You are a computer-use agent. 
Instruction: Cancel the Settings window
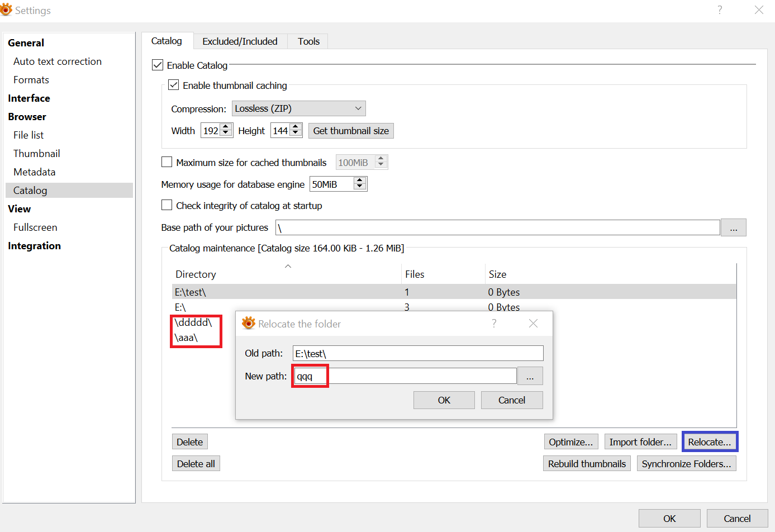tap(738, 519)
